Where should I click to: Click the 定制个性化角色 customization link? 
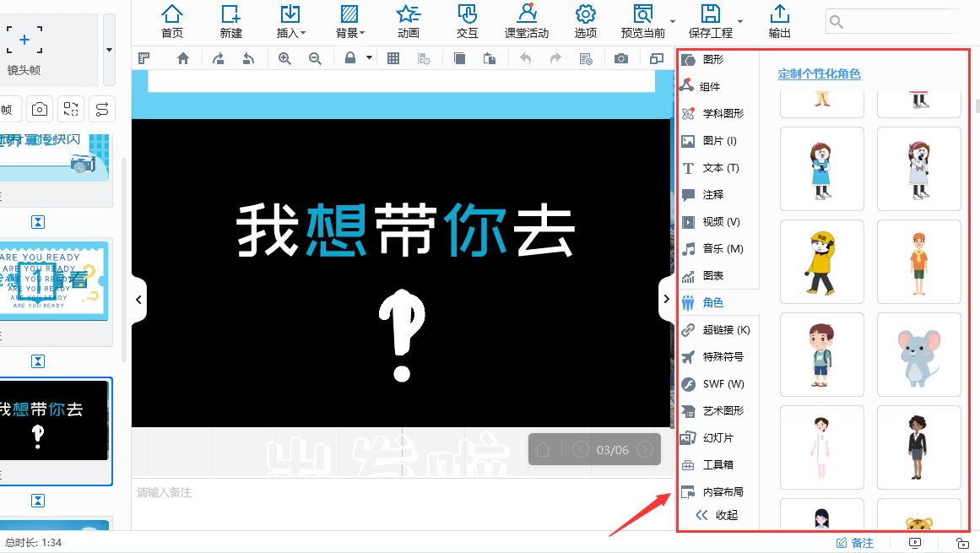click(820, 74)
